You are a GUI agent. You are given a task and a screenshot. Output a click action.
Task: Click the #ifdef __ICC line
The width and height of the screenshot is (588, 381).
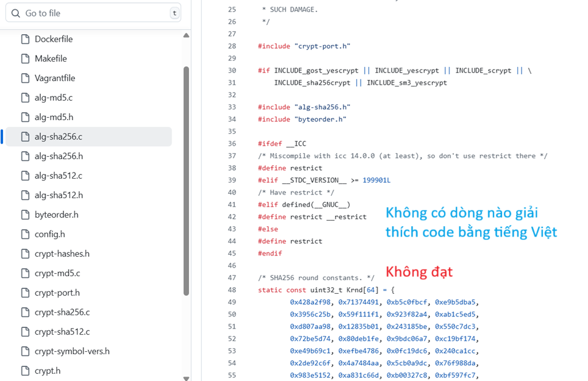[x=282, y=143]
